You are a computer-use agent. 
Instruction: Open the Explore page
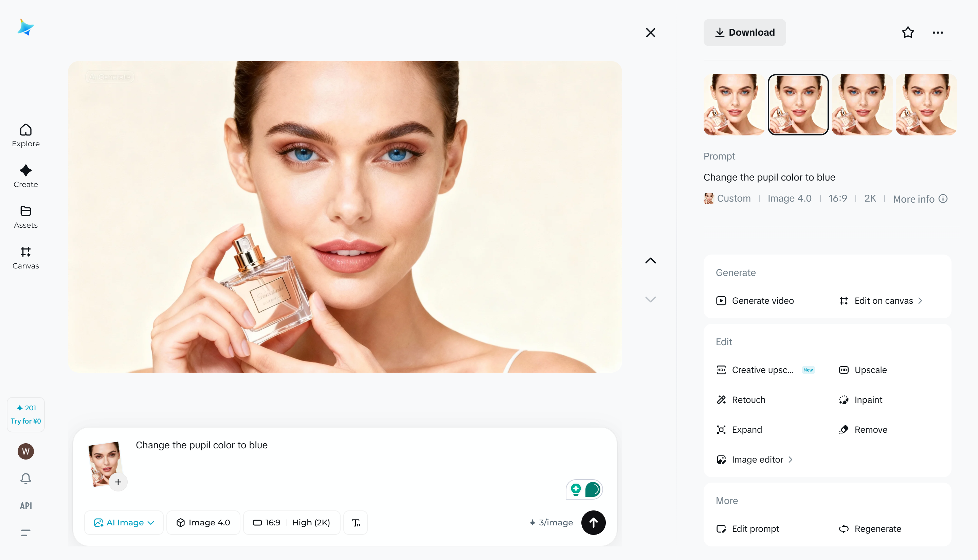pos(26,135)
